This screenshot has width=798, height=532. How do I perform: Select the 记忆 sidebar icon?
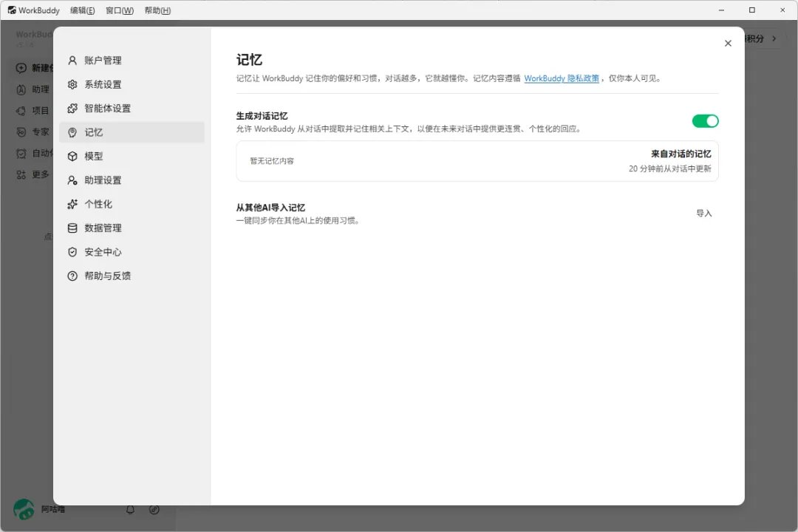point(72,132)
